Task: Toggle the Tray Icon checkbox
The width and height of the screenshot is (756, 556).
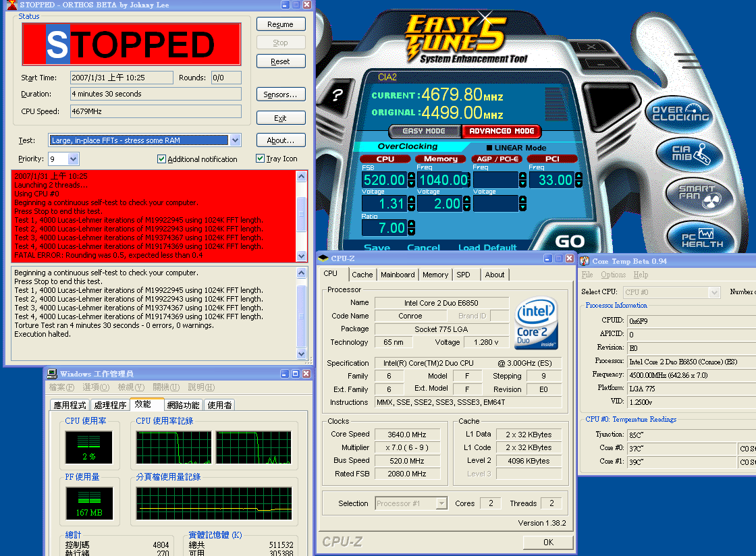Action: tap(260, 159)
